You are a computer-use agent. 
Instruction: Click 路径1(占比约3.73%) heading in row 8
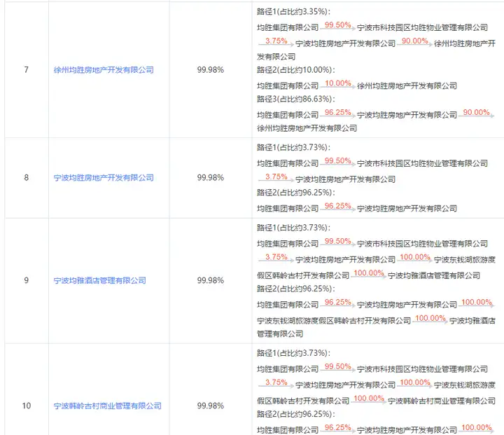pos(293,147)
